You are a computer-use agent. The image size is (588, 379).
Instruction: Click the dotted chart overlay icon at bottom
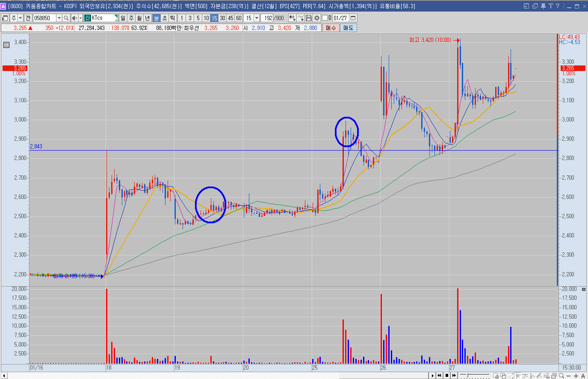click(x=510, y=376)
